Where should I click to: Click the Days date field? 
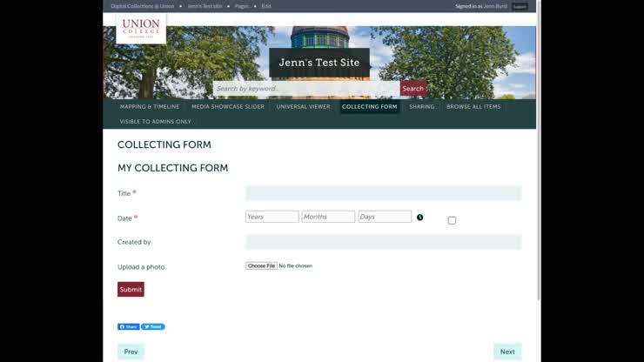[x=385, y=217]
